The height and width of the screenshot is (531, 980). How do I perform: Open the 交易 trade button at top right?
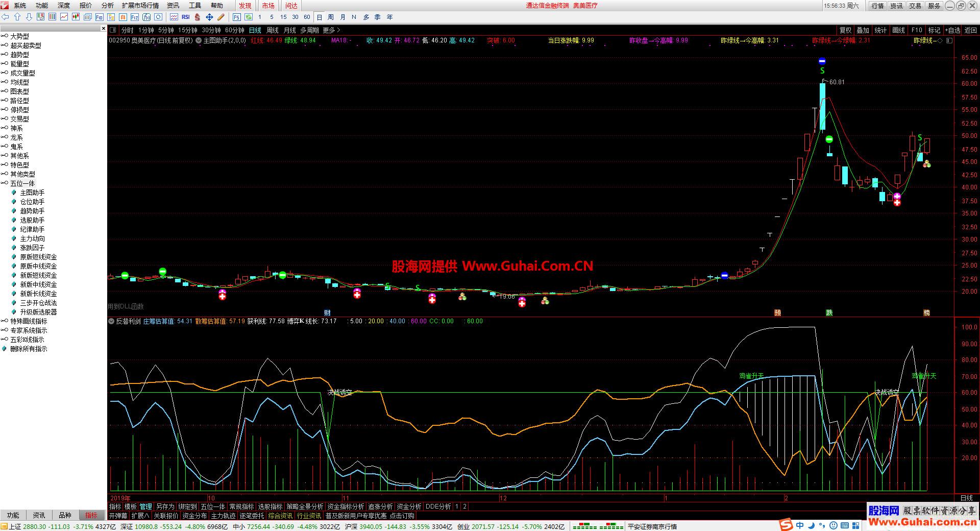pyautogui.click(x=915, y=6)
